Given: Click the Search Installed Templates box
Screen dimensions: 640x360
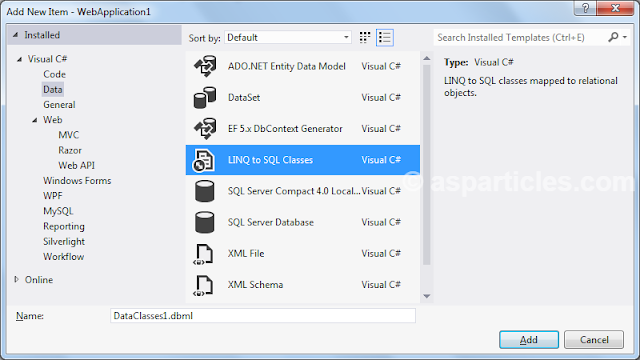Looking at the screenshot, I should [520, 38].
